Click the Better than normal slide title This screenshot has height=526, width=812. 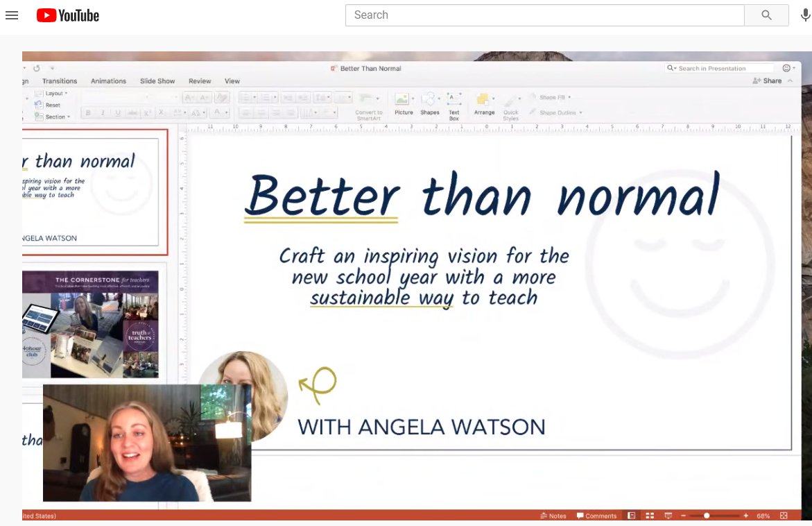[x=482, y=195]
